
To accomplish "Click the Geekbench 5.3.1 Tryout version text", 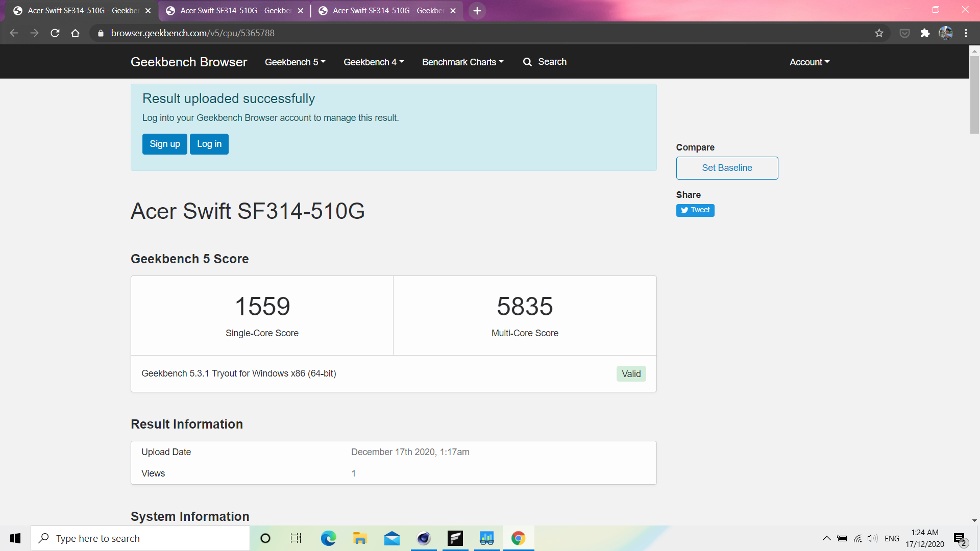I will tap(238, 373).
